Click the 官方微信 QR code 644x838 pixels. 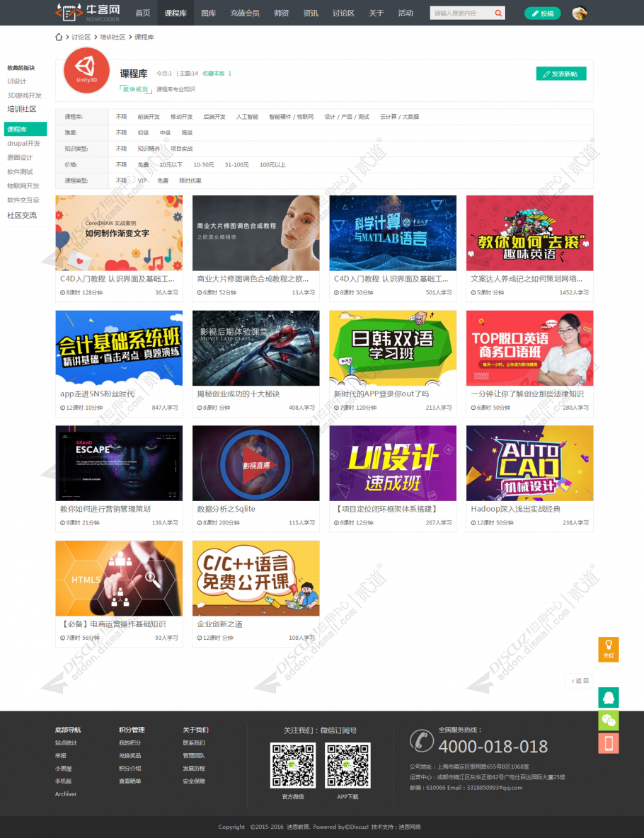tap(293, 765)
